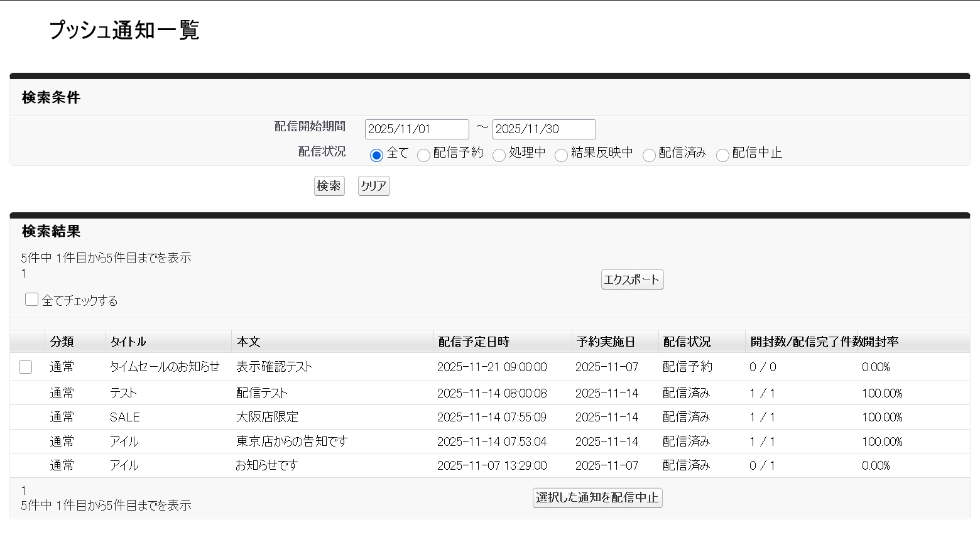Select the 配信予約 status filter
Image resolution: width=980 pixels, height=547 pixels.
(424, 154)
